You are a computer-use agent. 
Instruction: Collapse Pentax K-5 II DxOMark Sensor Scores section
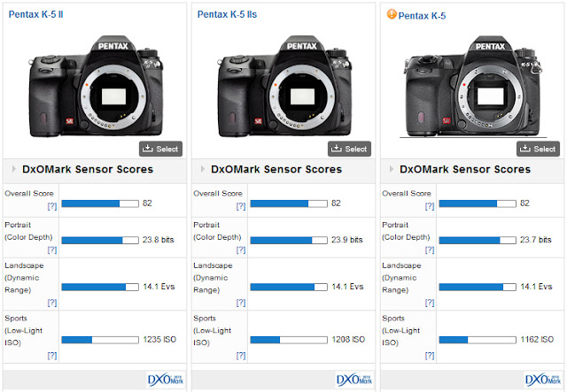[13, 169]
